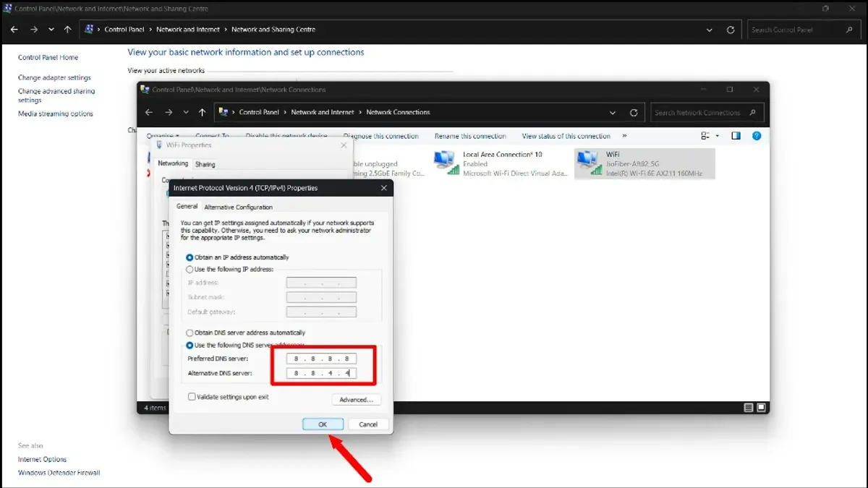Confirm IPv4 settings with OK
Image resolution: width=868 pixels, height=488 pixels.
[x=323, y=424]
